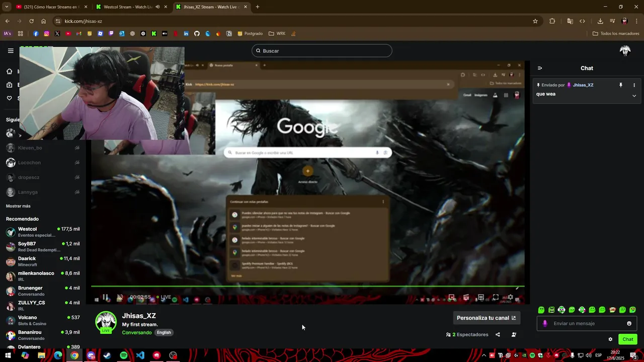The width and height of the screenshot is (644, 362).
Task: Send message with green Chat button
Action: tap(628, 339)
